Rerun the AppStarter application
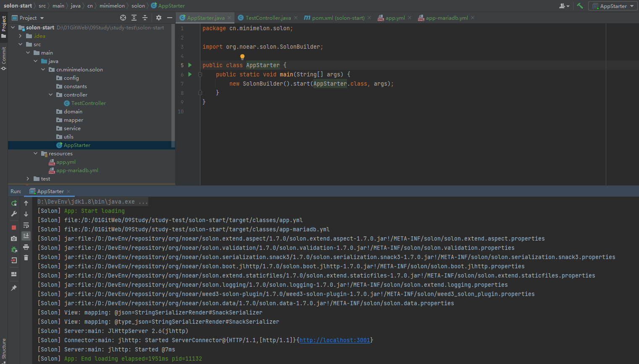Image resolution: width=639 pixels, height=364 pixels. point(14,203)
